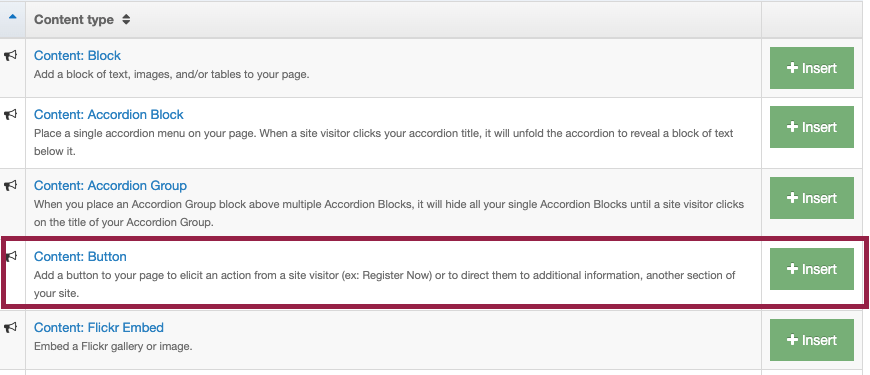The width and height of the screenshot is (870, 375).
Task: Open the Content: Block link
Action: click(x=77, y=55)
